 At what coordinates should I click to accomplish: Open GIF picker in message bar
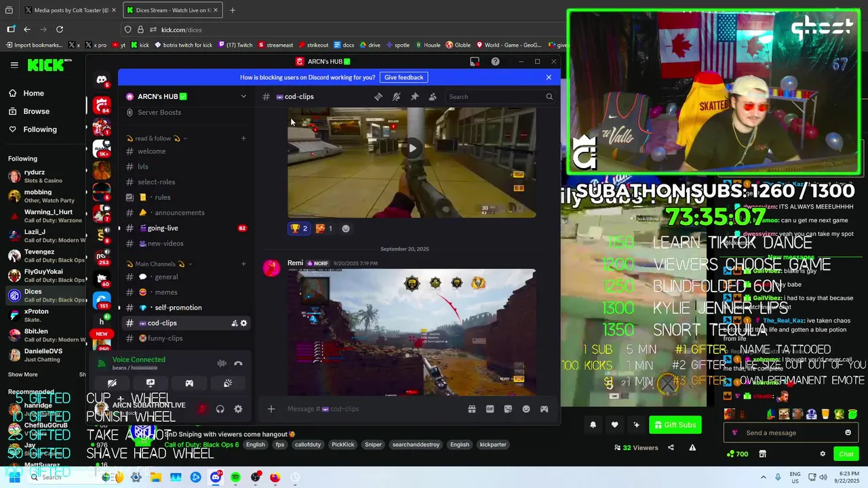(490, 409)
